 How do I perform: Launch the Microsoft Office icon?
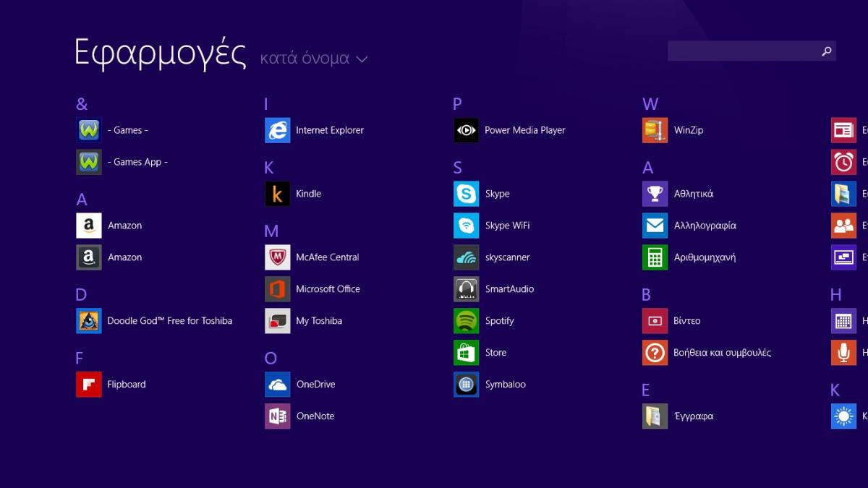pyautogui.click(x=278, y=289)
